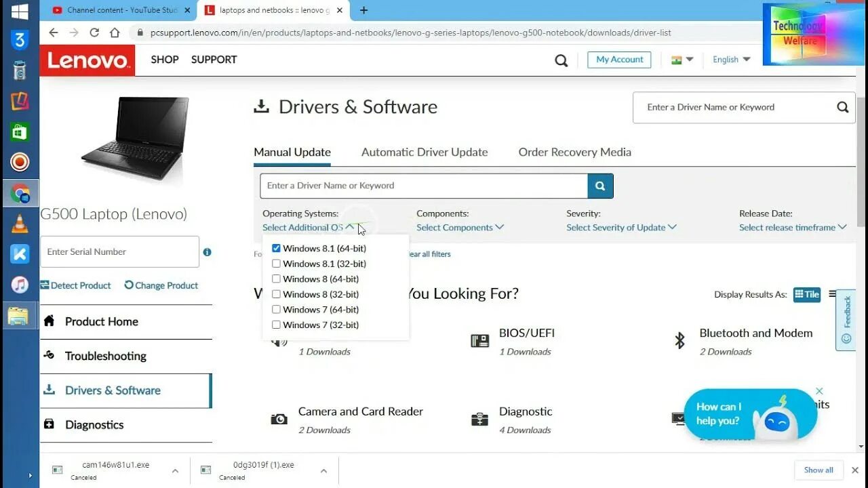
Task: Check the Windows 7 (64-bit) option
Action: tap(276, 309)
